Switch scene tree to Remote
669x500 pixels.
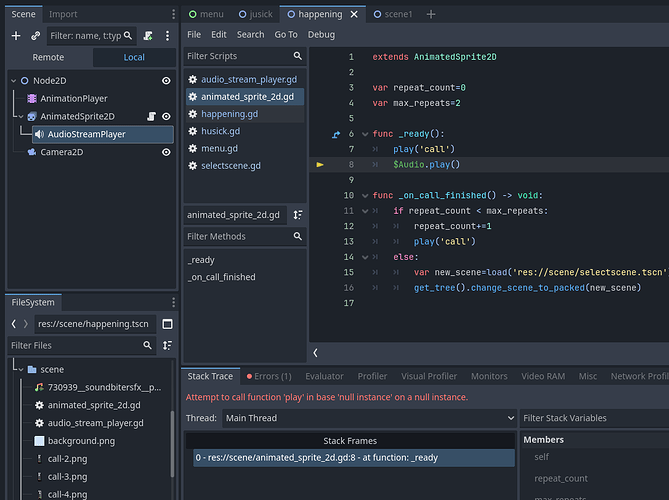[x=48, y=57]
